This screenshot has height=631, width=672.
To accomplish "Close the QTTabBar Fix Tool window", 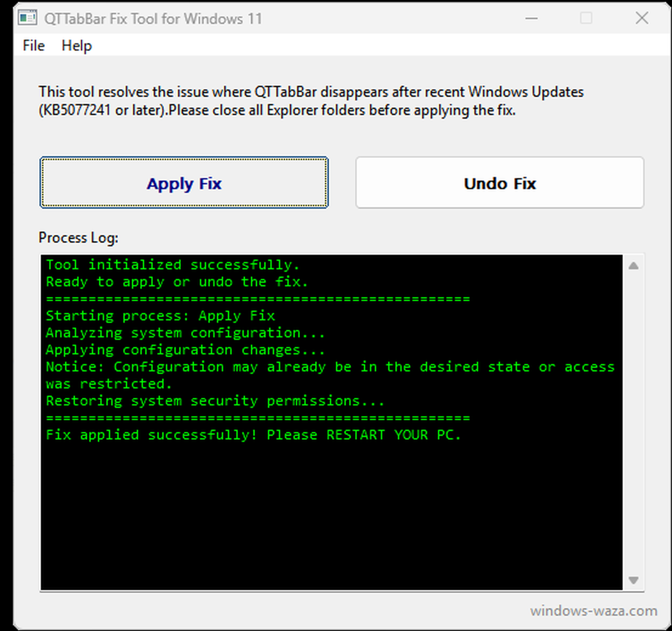I will 642,18.
